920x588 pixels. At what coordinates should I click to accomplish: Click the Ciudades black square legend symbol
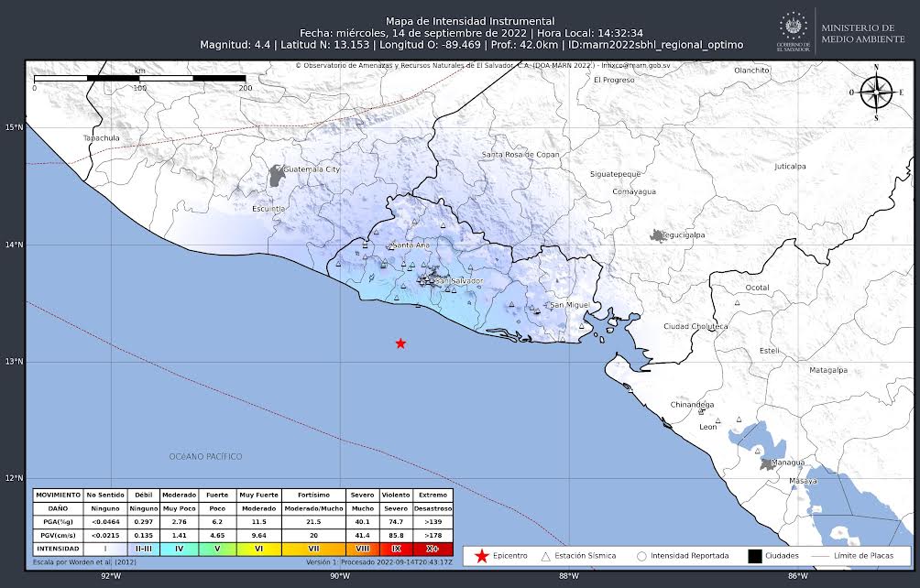tap(755, 556)
